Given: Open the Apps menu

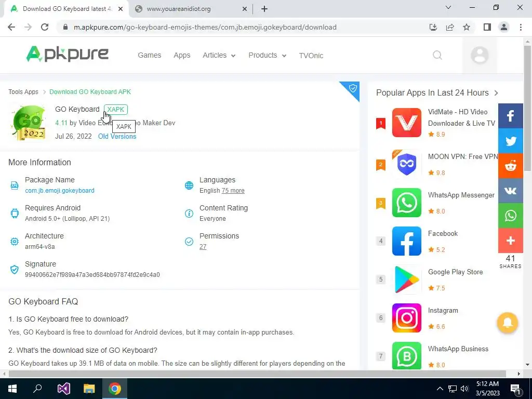Looking at the screenshot, I should click(182, 55).
